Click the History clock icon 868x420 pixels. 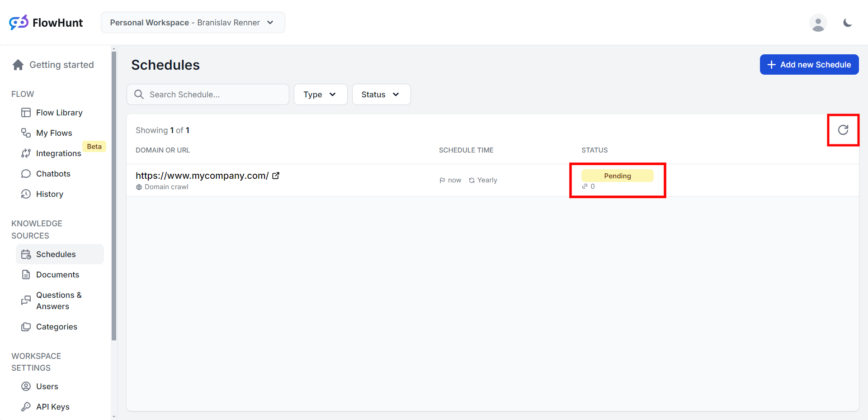26,194
